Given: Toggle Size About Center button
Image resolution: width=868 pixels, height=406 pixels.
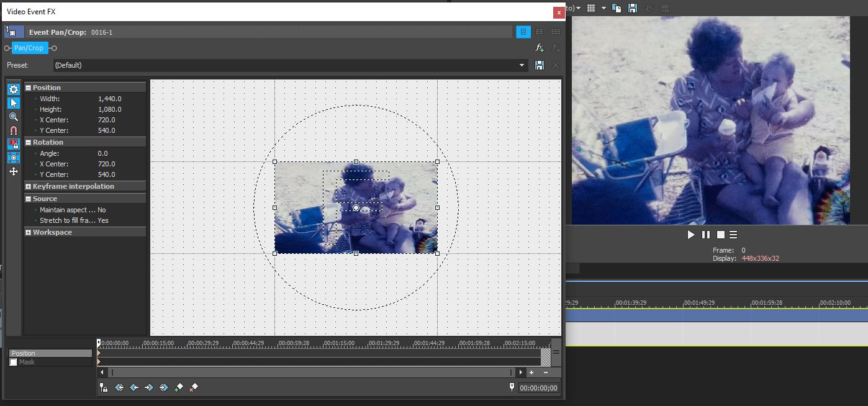Looking at the screenshot, I should pos(14,158).
